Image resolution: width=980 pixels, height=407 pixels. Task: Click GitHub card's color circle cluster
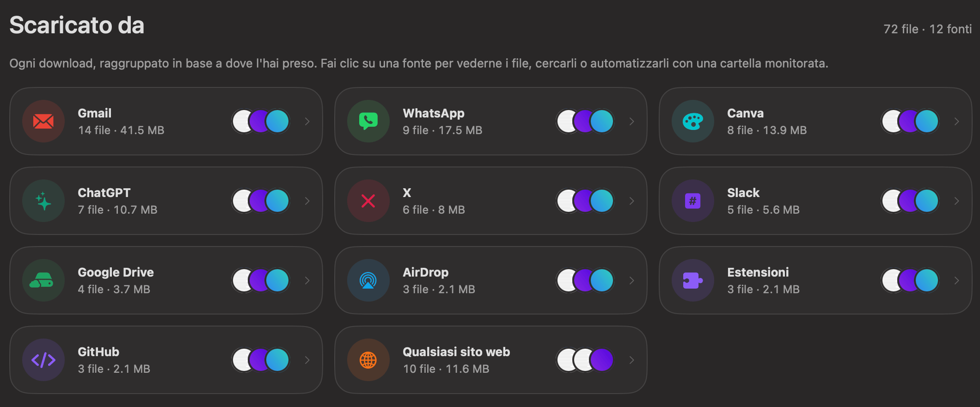pos(261,360)
